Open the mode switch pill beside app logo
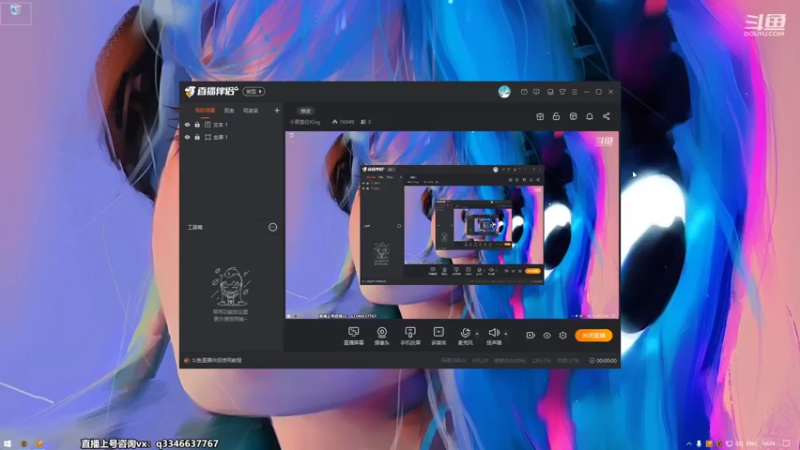 (253, 91)
